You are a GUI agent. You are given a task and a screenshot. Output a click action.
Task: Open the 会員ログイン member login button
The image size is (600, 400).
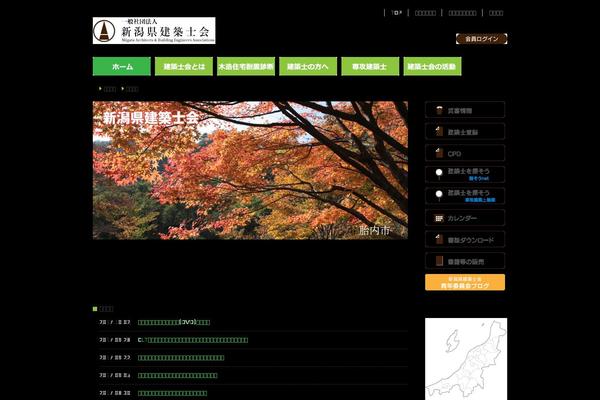point(481,39)
